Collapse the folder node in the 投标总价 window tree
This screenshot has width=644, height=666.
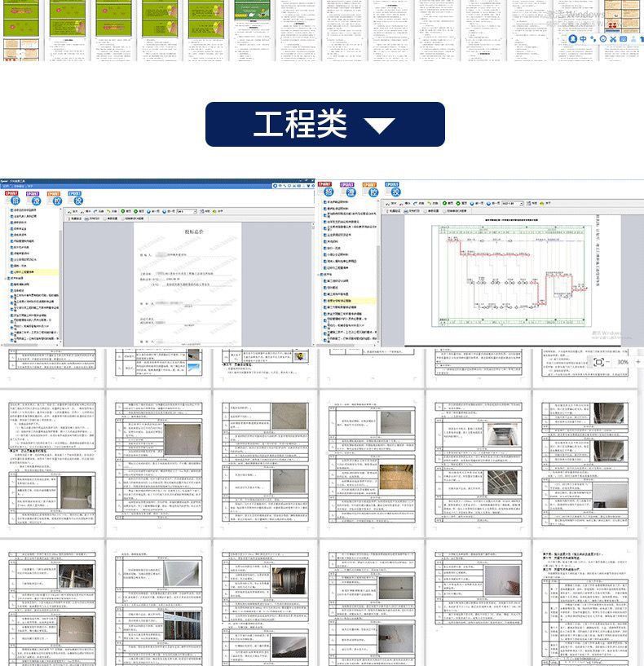(x=6, y=278)
